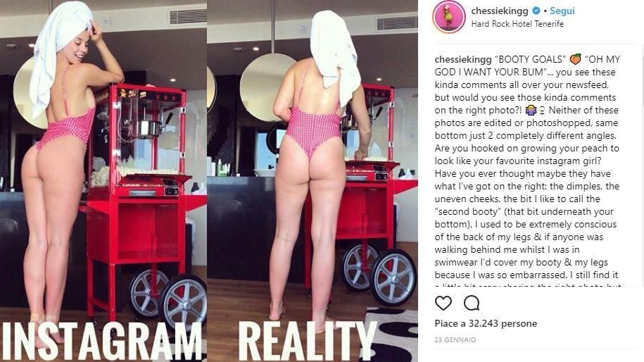Open comments with the speech bubble icon
Viewport: 644px width, 362px height.
472,304
